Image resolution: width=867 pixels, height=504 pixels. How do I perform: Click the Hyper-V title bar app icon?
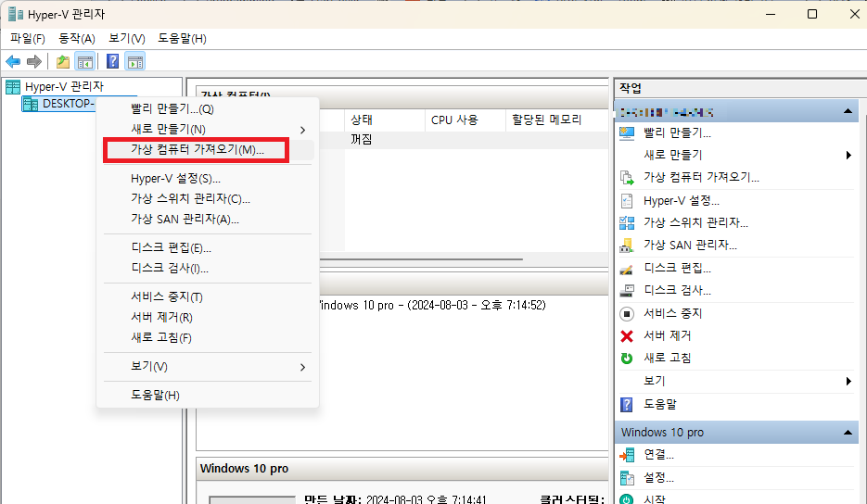[x=16, y=15]
